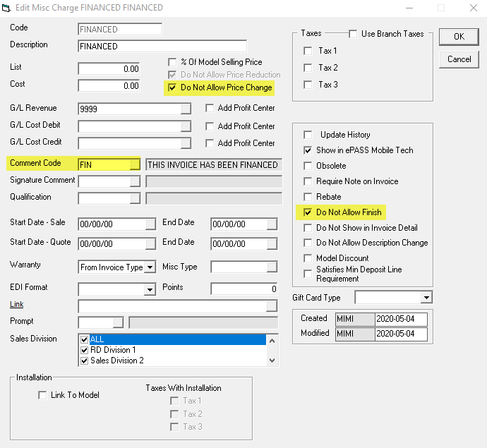Viewport: 487px width, 448px height.
Task: Uncheck Do Not Allow Finish
Action: (x=308, y=212)
